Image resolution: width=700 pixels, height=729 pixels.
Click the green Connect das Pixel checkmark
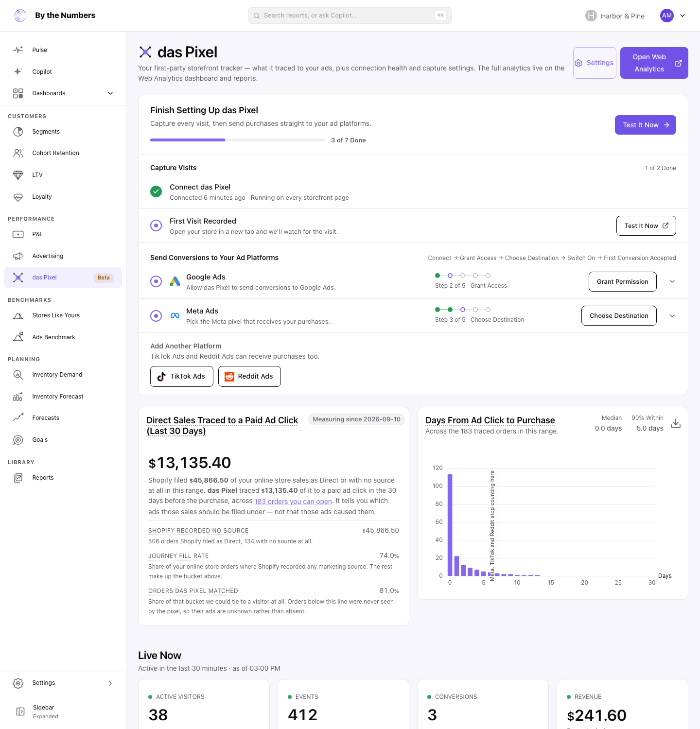coord(156,191)
